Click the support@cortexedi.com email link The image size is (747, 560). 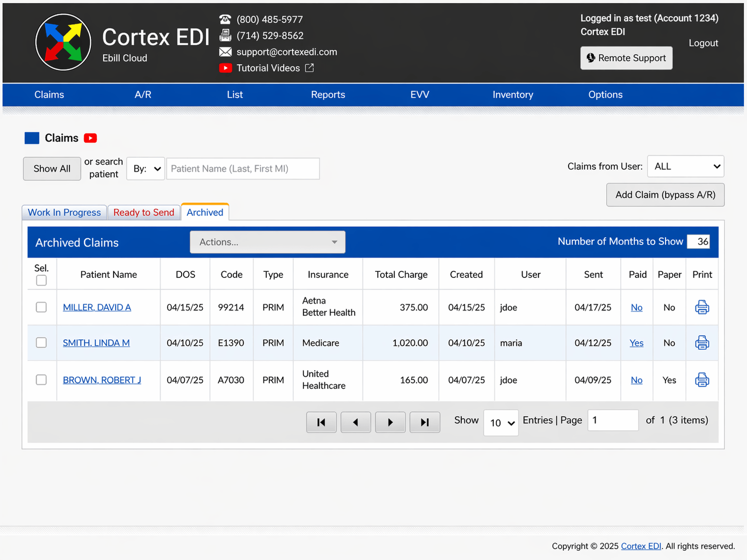287,52
